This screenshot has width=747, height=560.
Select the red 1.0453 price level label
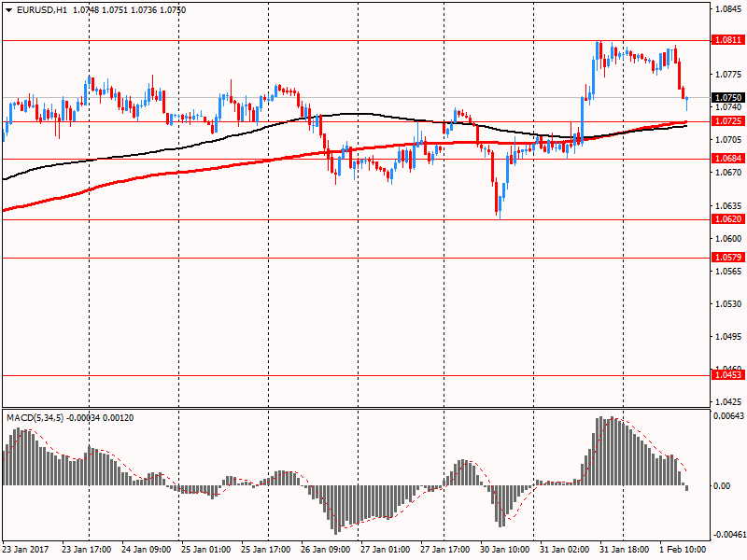tap(727, 374)
